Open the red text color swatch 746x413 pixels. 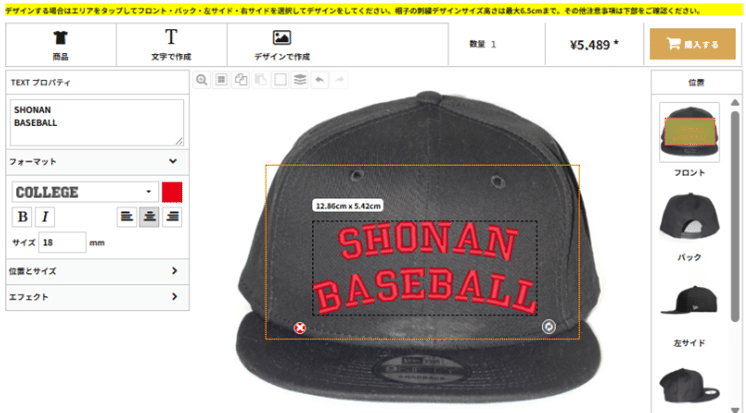pyautogui.click(x=172, y=192)
